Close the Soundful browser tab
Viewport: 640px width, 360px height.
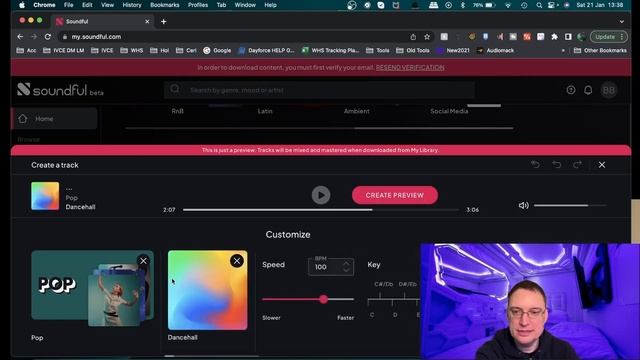click(147, 22)
